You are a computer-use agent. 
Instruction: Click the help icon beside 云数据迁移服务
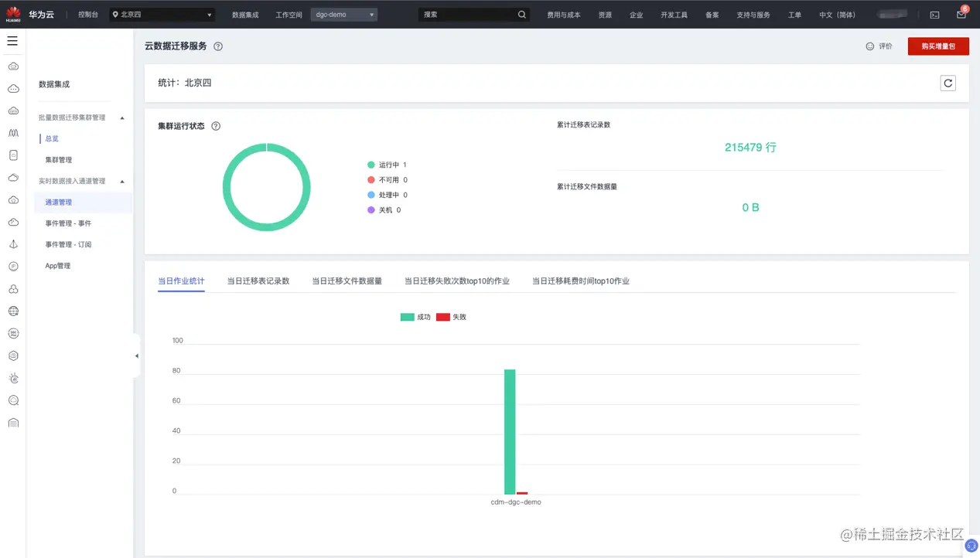coord(218,46)
